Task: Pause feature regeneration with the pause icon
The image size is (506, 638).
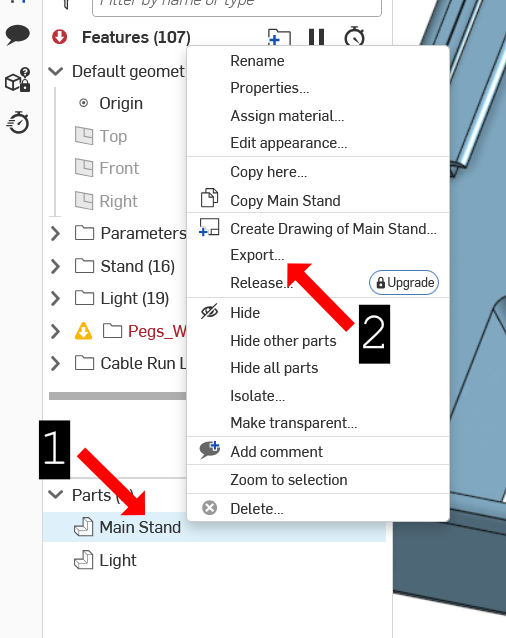Action: pos(316,37)
